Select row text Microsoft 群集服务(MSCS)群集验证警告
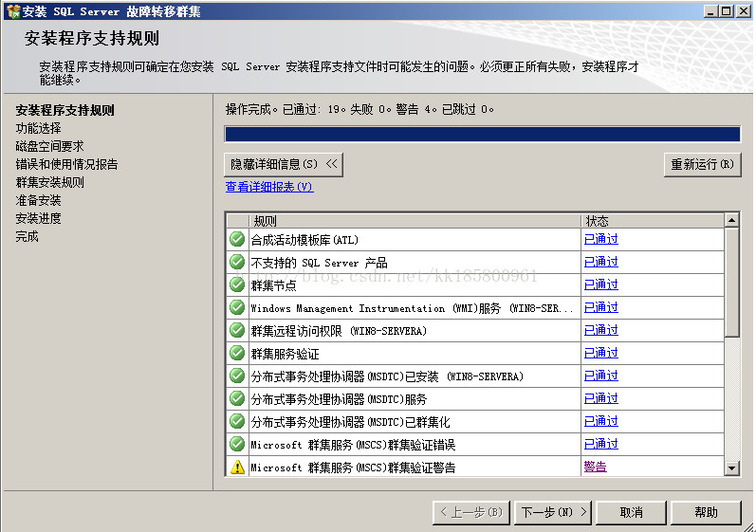 353,468
